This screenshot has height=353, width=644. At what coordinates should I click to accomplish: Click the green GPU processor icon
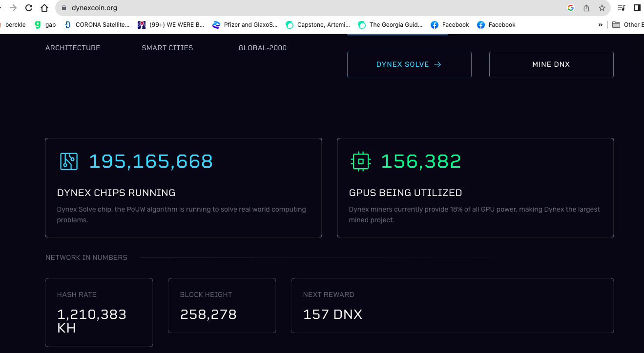[x=361, y=161]
